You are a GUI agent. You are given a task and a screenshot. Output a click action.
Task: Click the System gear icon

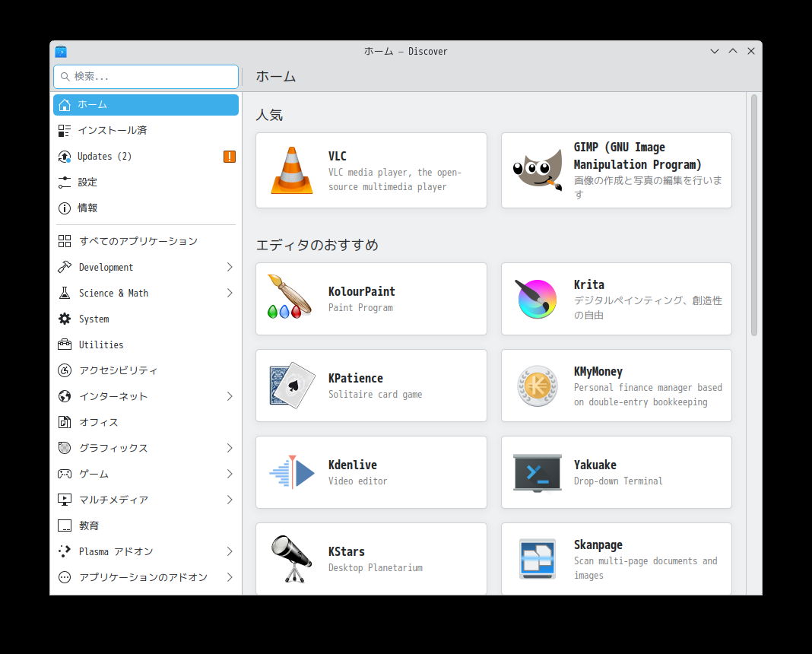tap(64, 319)
